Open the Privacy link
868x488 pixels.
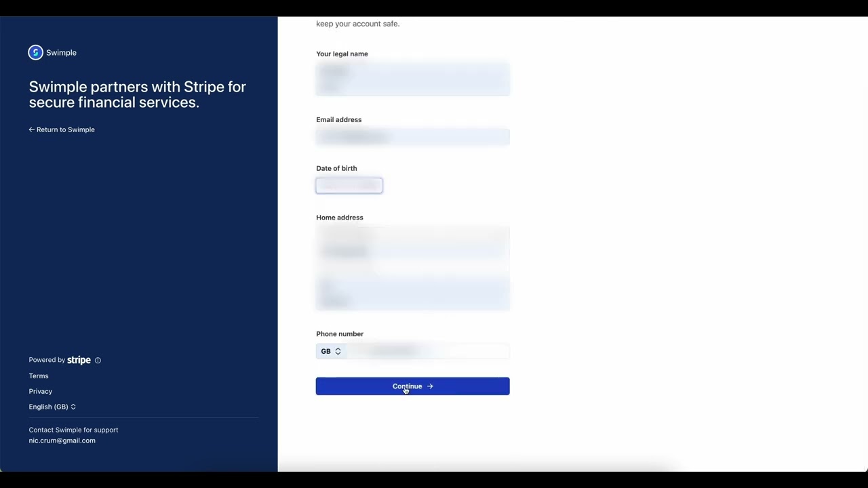(41, 391)
